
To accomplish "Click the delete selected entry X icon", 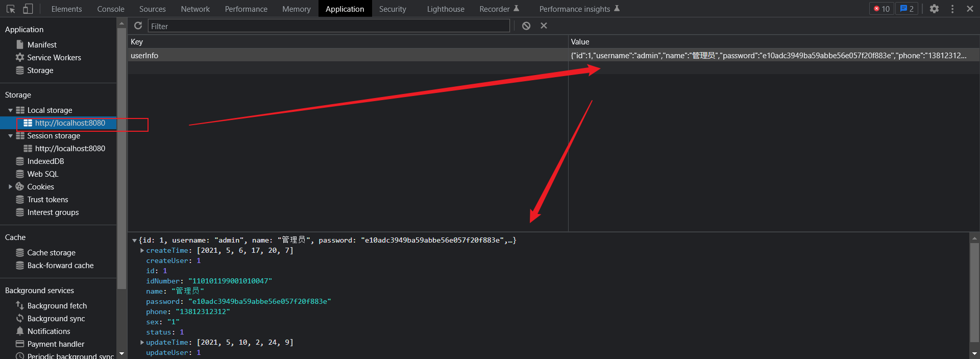I will (x=544, y=26).
